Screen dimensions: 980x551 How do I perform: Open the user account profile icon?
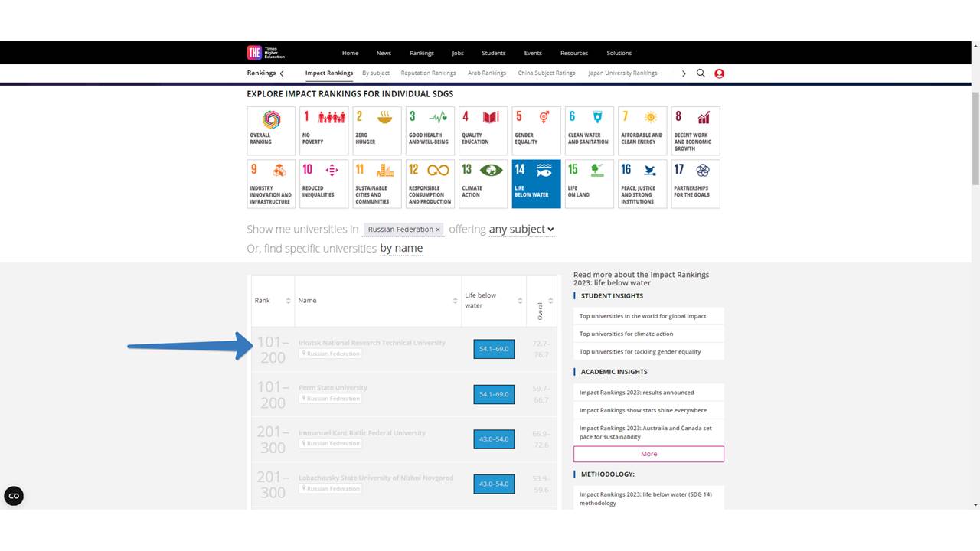719,73
